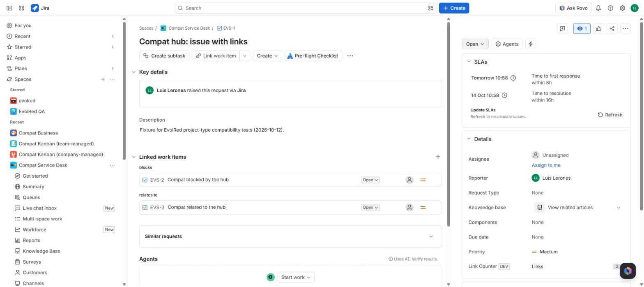Open EVS-3 status dropdown
This screenshot has width=644, height=287.
tap(370, 208)
